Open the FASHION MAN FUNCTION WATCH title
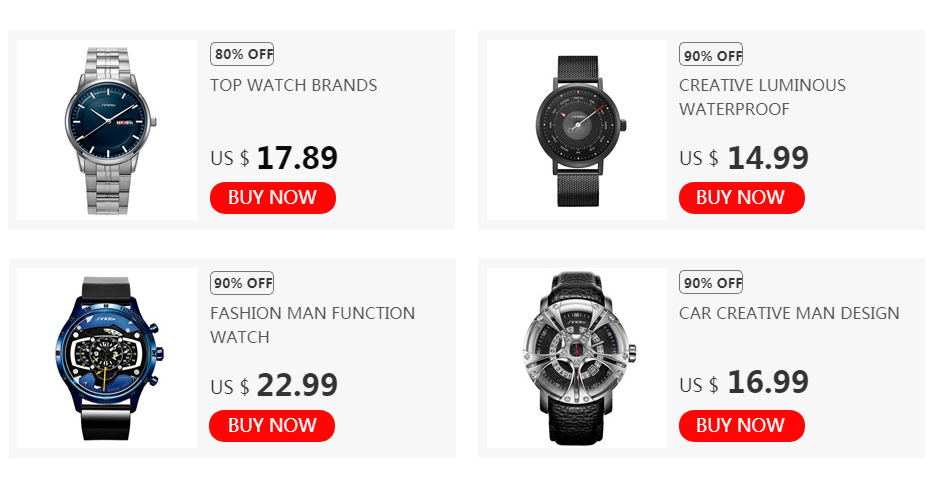Image resolution: width=932 pixels, height=486 pixels. pyautogui.click(x=313, y=325)
